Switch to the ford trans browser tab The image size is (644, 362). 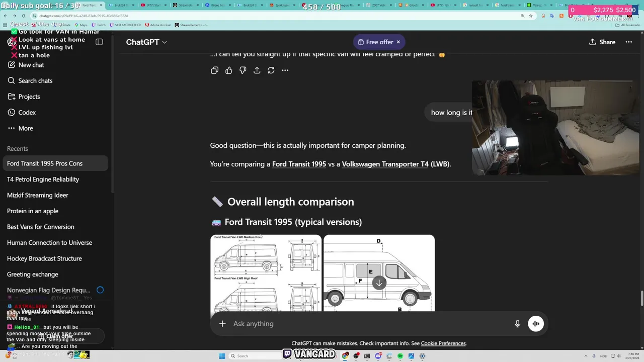[507, 5]
